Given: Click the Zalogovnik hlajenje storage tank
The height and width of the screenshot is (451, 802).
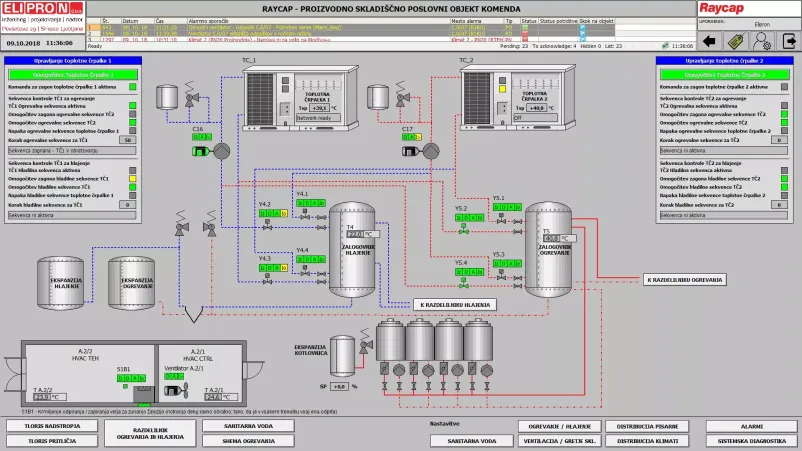Looking at the screenshot, I should click(x=358, y=250).
